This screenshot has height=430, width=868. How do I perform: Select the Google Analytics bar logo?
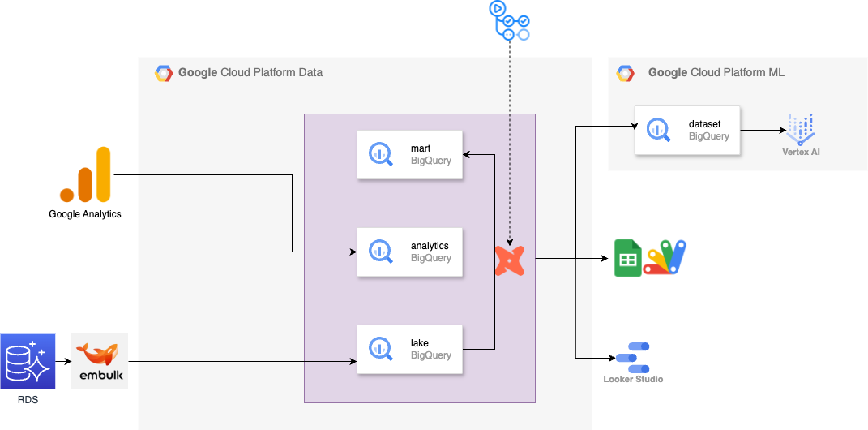85,174
